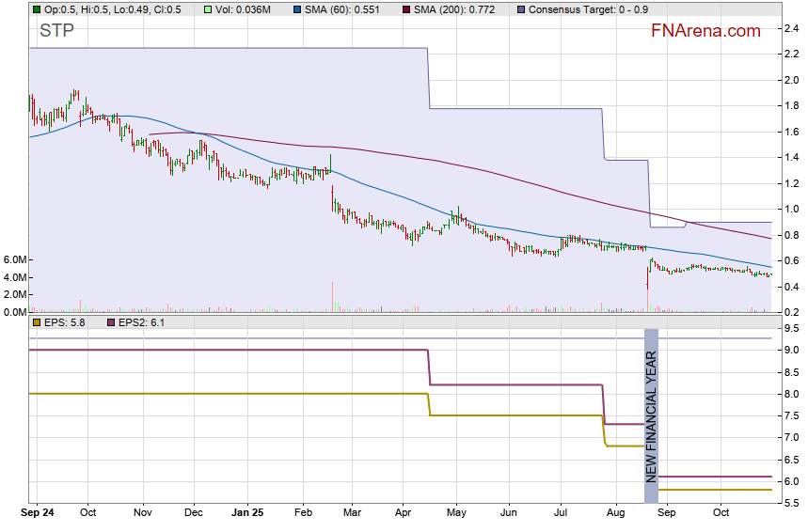Click the 6.0M volume axis label
Viewport: 808px width, 532px height.
point(17,259)
